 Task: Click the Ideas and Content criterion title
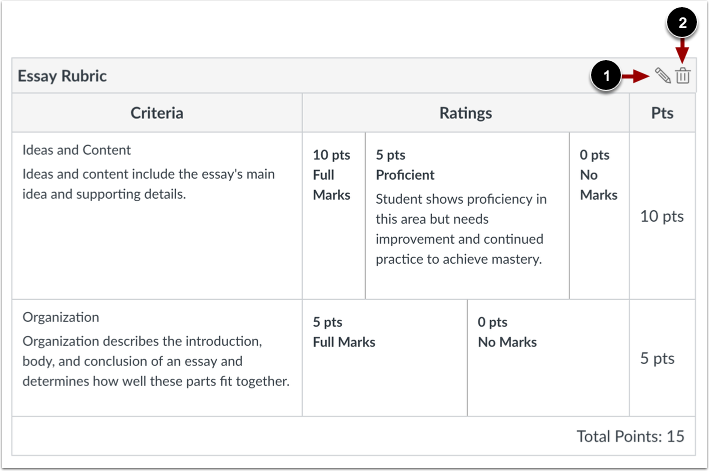[x=76, y=150]
